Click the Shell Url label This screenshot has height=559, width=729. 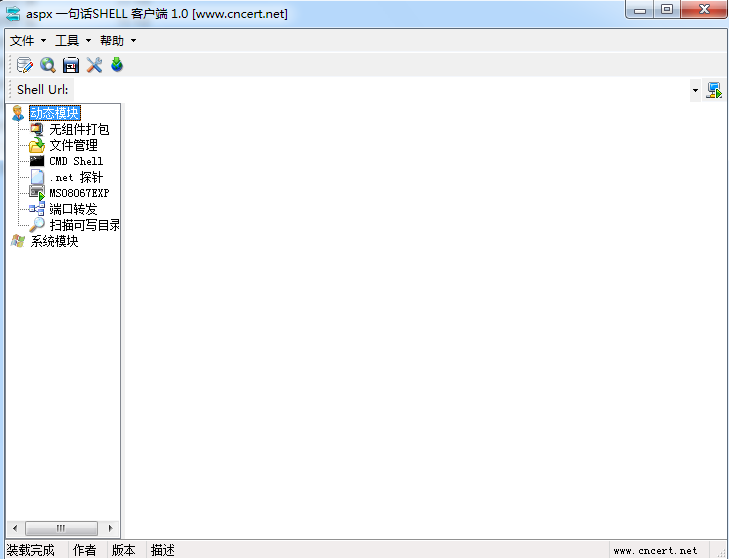(43, 89)
